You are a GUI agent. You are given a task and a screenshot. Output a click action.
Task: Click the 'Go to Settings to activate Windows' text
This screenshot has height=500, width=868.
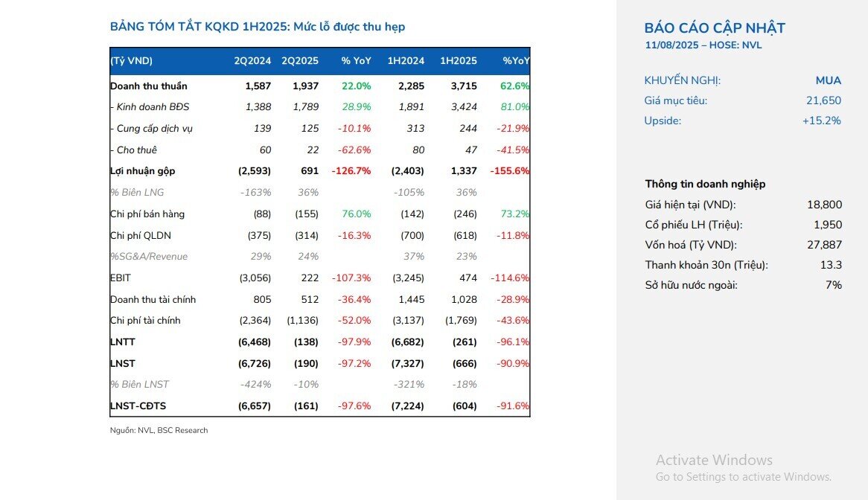click(x=743, y=477)
